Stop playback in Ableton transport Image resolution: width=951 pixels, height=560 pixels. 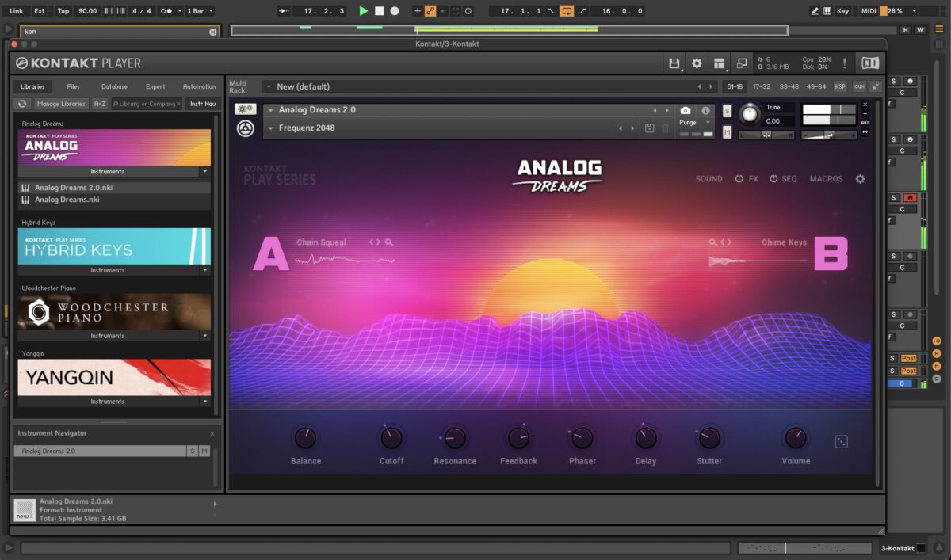click(x=380, y=11)
